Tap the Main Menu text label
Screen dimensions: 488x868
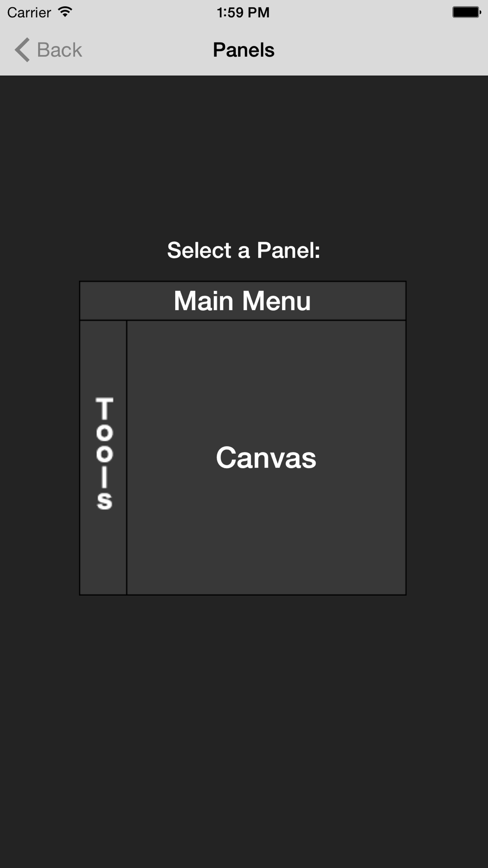pos(243,301)
